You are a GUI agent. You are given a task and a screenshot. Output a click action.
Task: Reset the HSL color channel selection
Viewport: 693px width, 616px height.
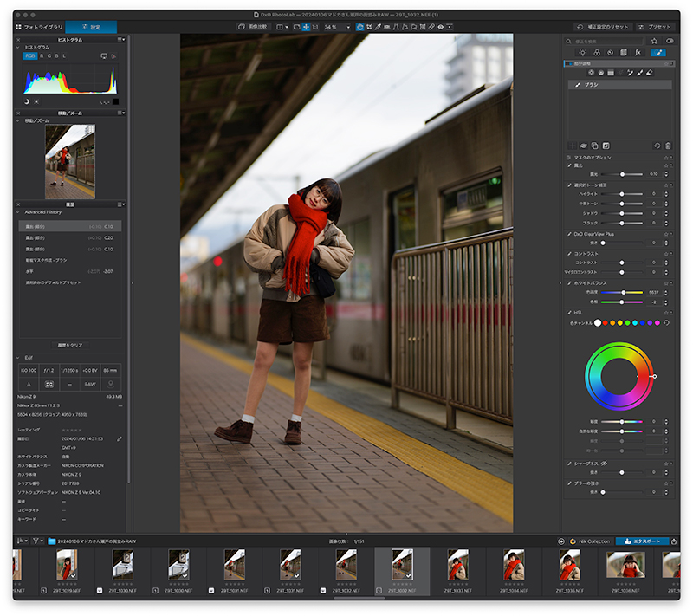[x=666, y=323]
